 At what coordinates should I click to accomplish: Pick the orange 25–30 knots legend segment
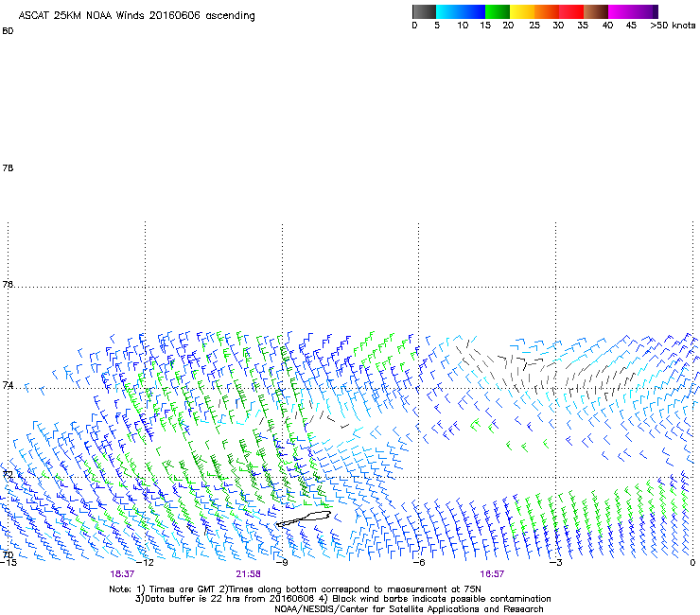tap(547, 11)
